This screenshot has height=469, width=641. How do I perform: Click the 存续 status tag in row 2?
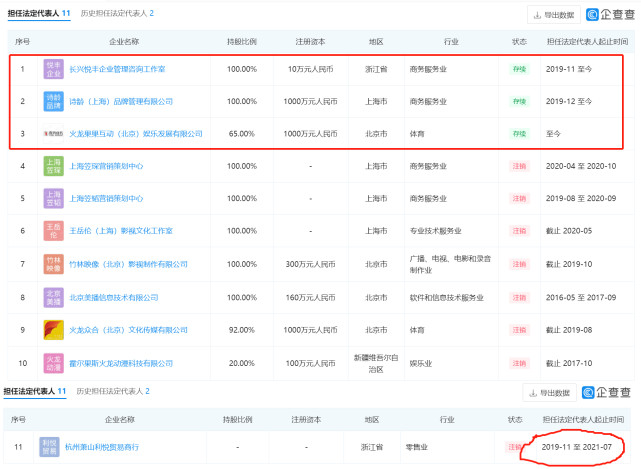520,101
